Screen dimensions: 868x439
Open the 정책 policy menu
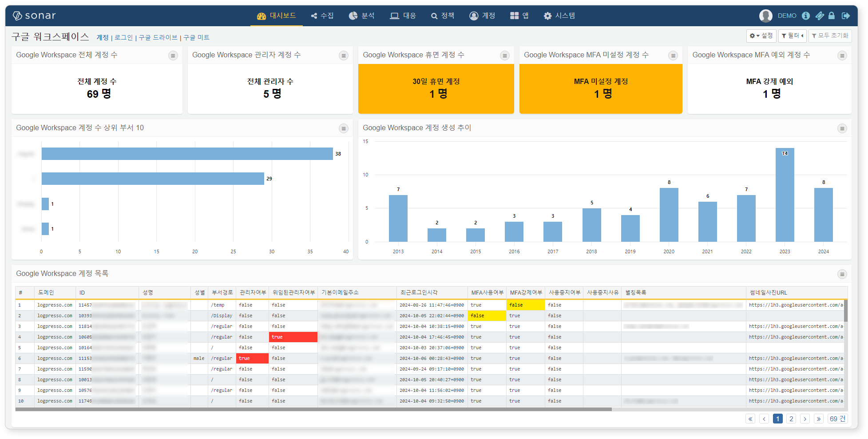442,16
